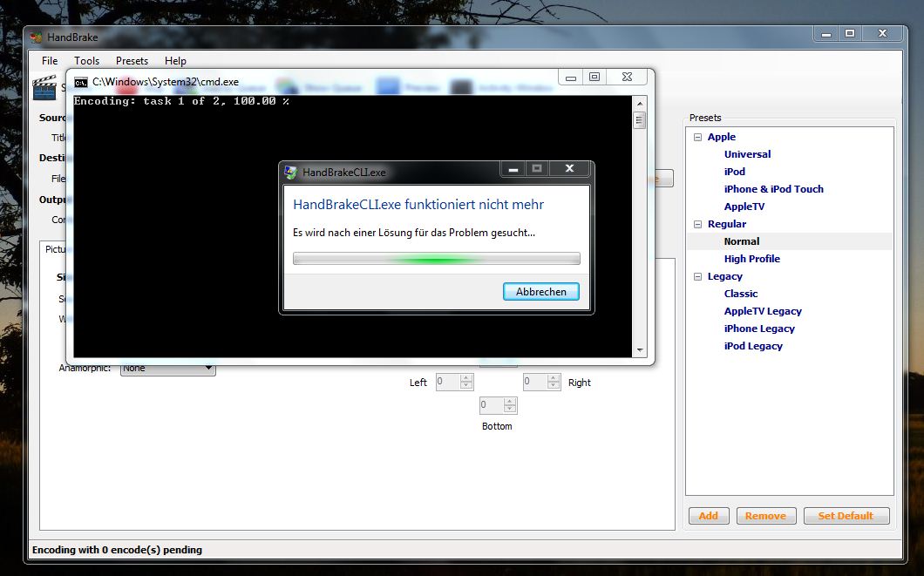Viewport: 924px width, 576px height.
Task: Increase the Left crop value with the up arrow
Action: click(x=466, y=378)
